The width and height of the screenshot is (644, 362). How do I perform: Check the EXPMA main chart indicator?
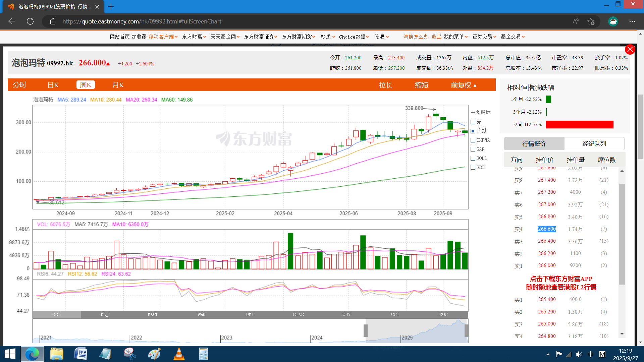[x=473, y=140]
